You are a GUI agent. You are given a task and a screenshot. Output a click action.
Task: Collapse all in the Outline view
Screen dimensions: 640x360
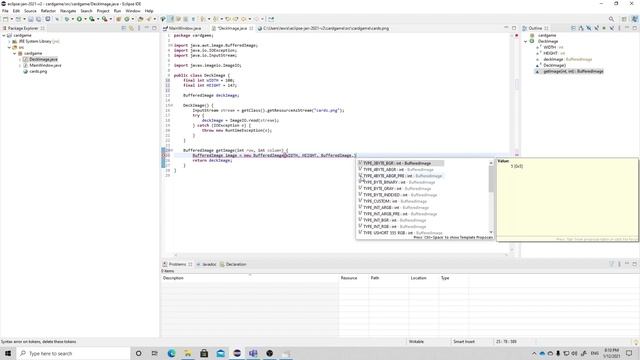point(573,28)
